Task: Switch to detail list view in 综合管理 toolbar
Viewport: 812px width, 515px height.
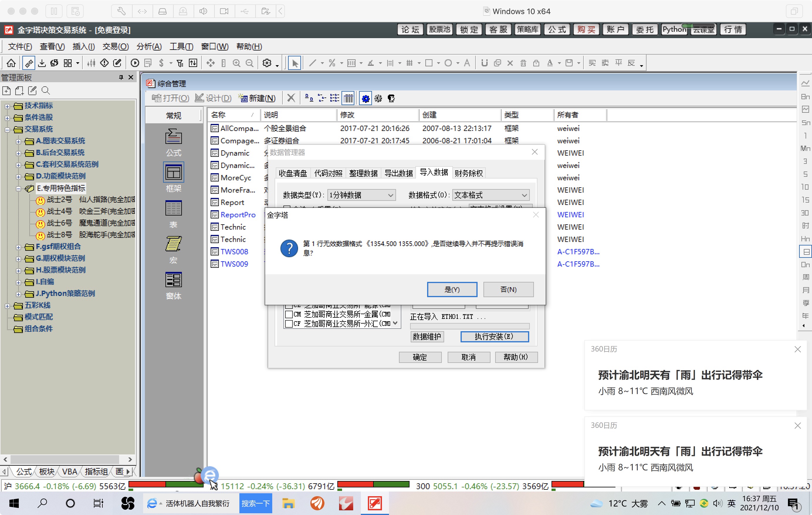Action: (x=348, y=98)
